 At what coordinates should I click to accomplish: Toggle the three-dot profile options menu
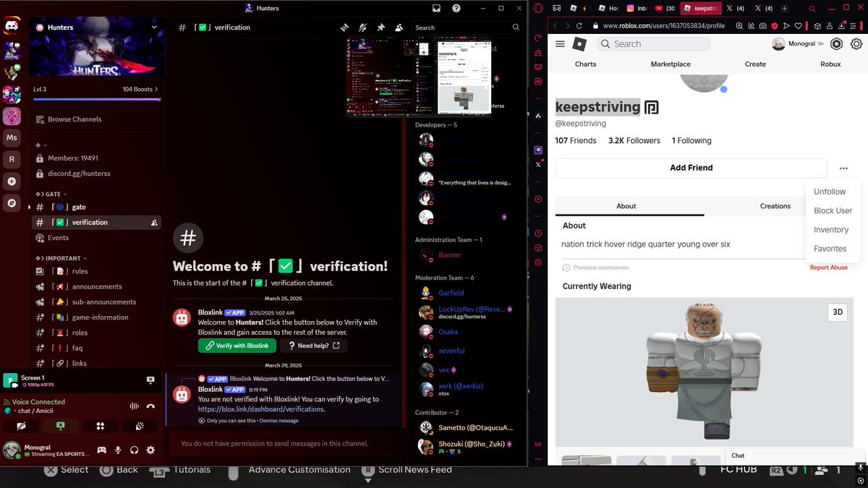point(843,168)
